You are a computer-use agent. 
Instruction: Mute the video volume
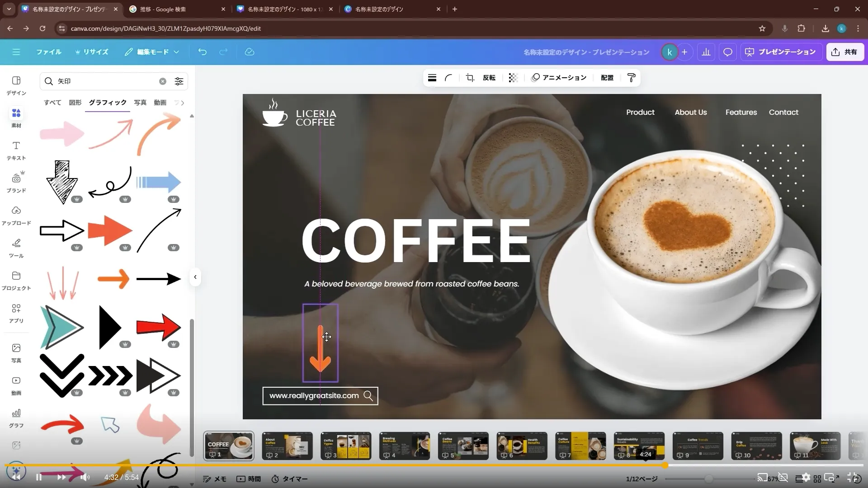pos(85,477)
